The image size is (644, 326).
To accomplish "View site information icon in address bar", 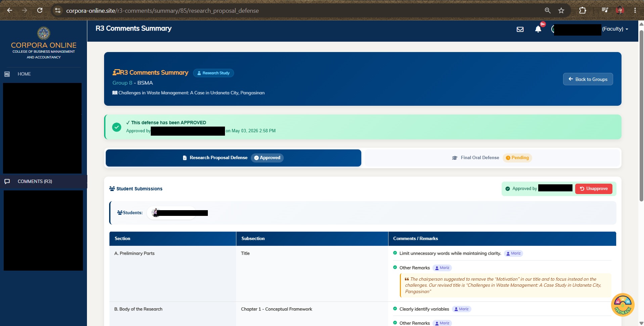I will click(58, 10).
